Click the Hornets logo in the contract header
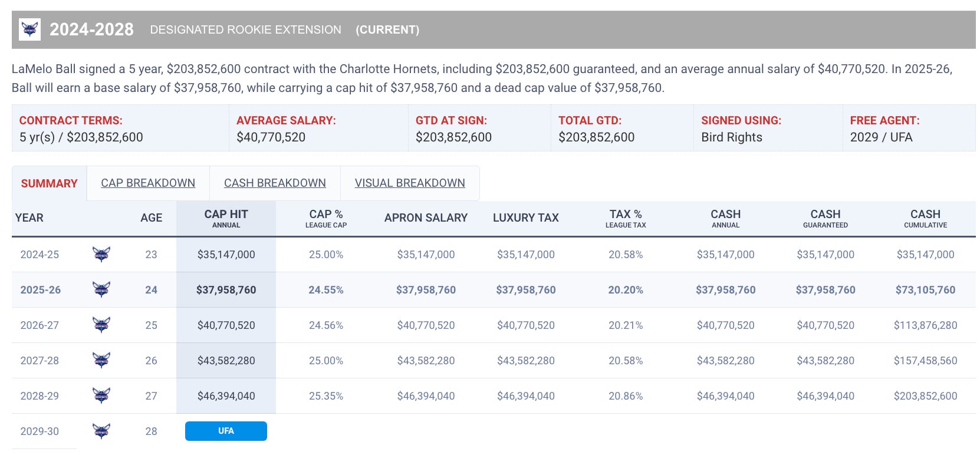 tap(29, 29)
